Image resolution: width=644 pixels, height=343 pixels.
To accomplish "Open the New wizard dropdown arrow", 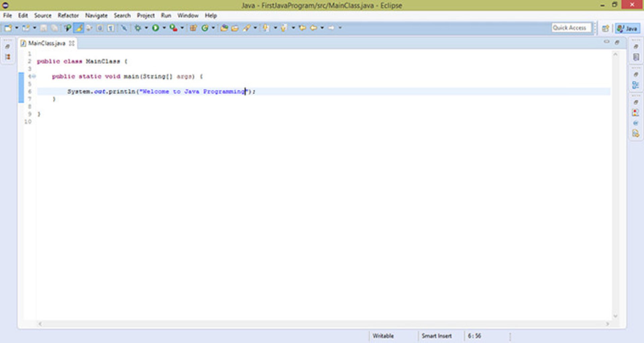I will click(x=16, y=28).
